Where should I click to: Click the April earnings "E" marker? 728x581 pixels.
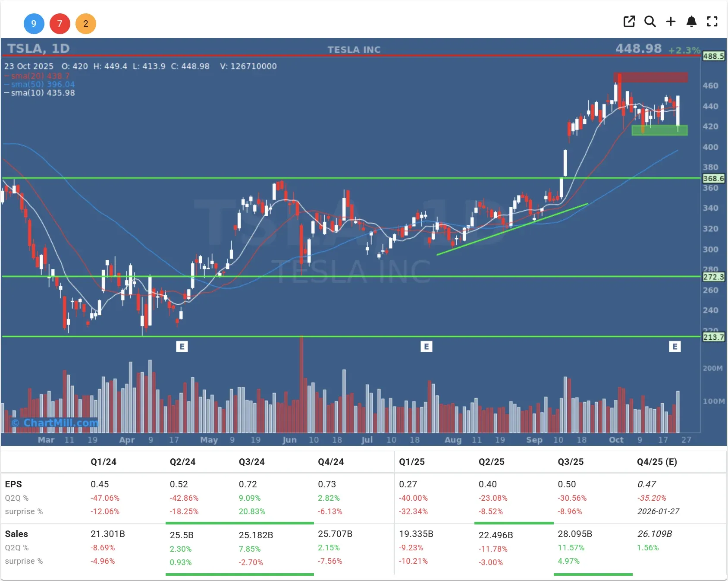[x=182, y=346]
